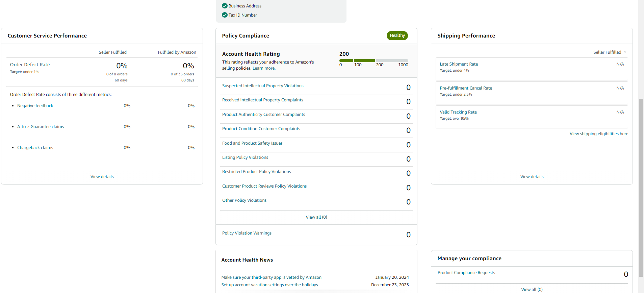Image resolution: width=644 pixels, height=293 pixels.
Task: Click the Seller Fulfilled 0% defect rate value
Action: click(x=122, y=66)
